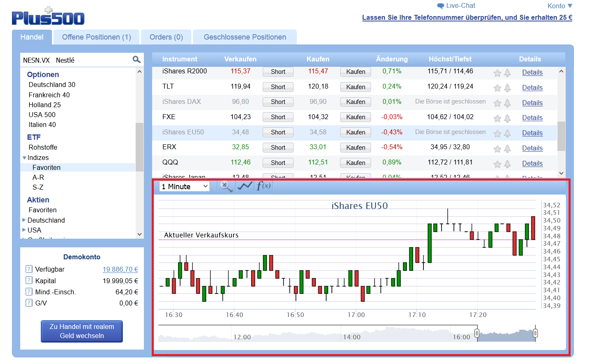Click the search magnifier icon
The height and width of the screenshot is (364, 590).
tap(136, 60)
